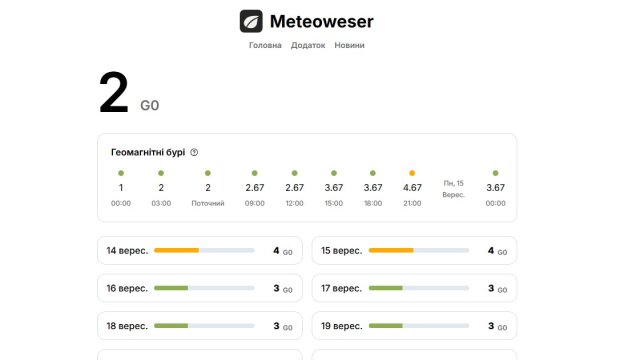This screenshot has width=620, height=360.
Task: Click the green dot above Поточний
Action: click(x=208, y=173)
